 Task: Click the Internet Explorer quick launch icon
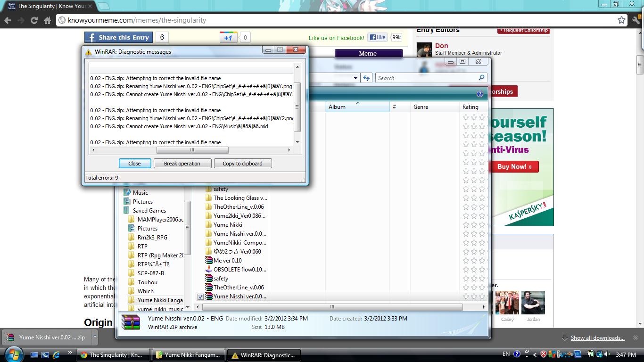point(56,355)
